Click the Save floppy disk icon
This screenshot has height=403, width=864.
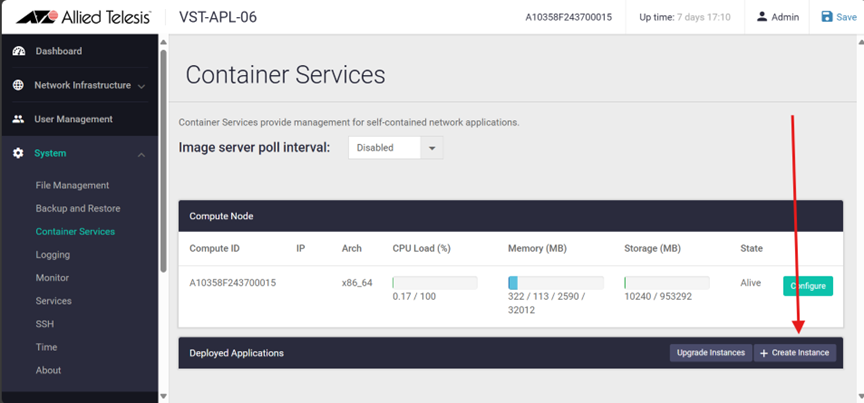pyautogui.click(x=827, y=17)
